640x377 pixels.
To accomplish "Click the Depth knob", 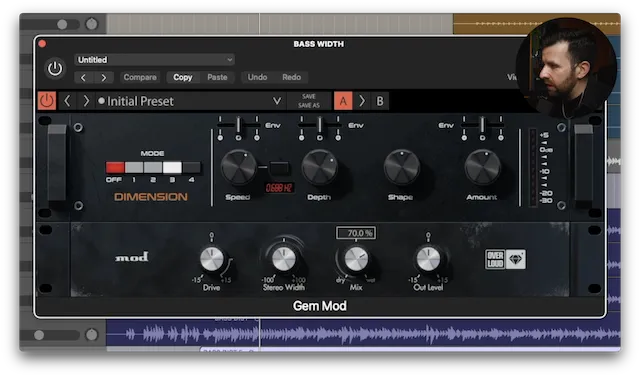I will coord(320,168).
